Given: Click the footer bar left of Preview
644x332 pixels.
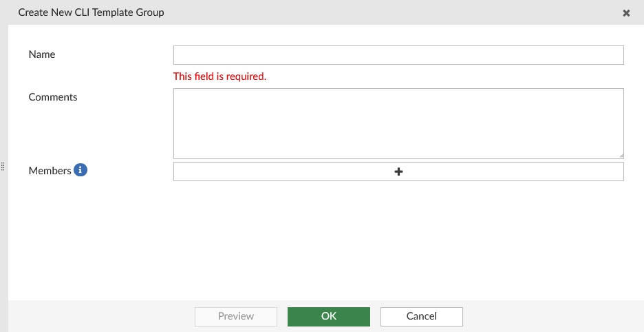Looking at the screenshot, I should coord(103,316).
